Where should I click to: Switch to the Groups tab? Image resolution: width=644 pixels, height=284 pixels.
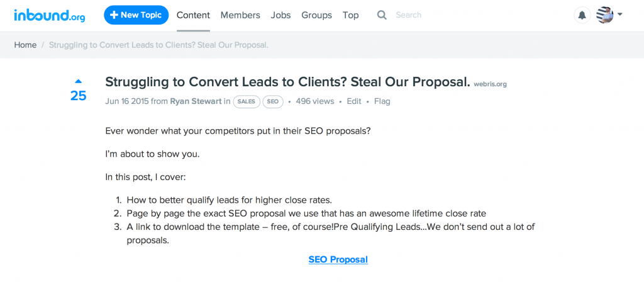click(317, 15)
